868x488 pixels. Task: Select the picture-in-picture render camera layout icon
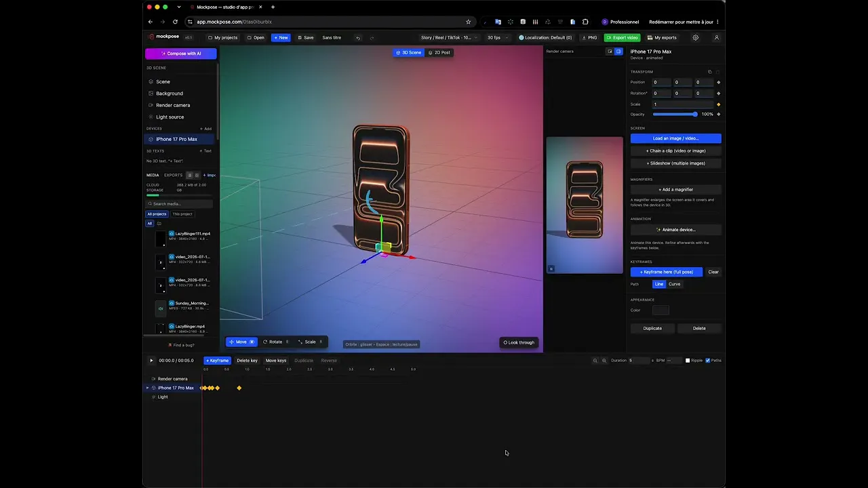[x=610, y=52]
